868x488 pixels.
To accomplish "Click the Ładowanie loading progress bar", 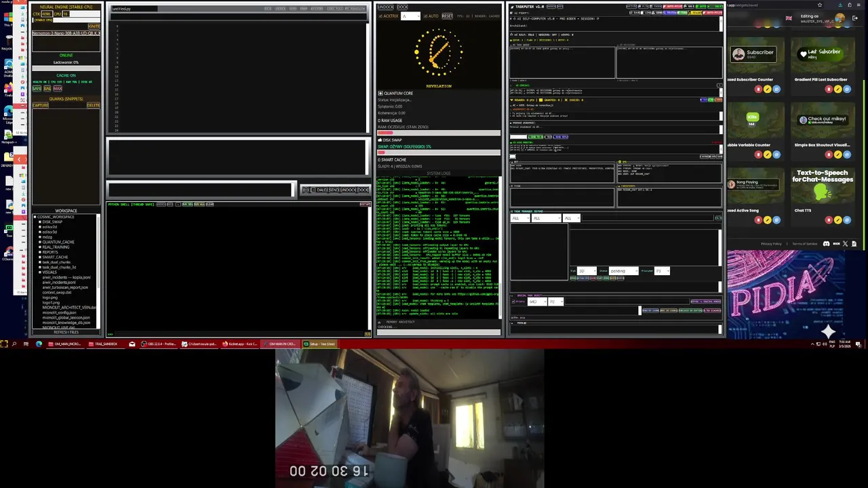I will 66,67.
